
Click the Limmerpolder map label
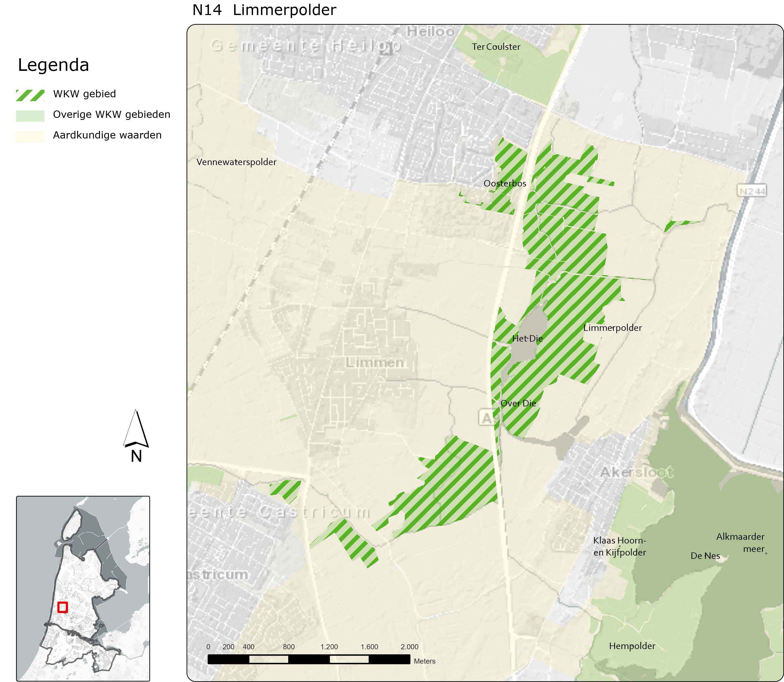point(612,328)
